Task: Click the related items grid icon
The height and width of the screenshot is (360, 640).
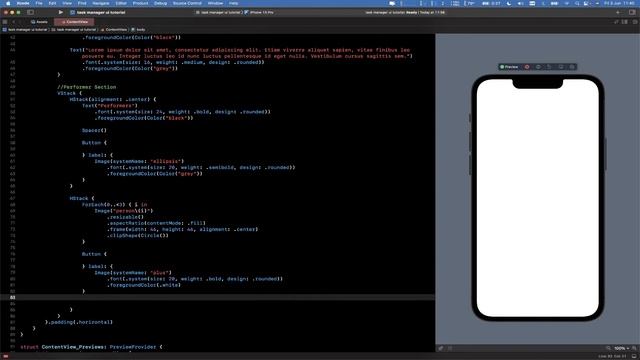Action: [x=5, y=22]
